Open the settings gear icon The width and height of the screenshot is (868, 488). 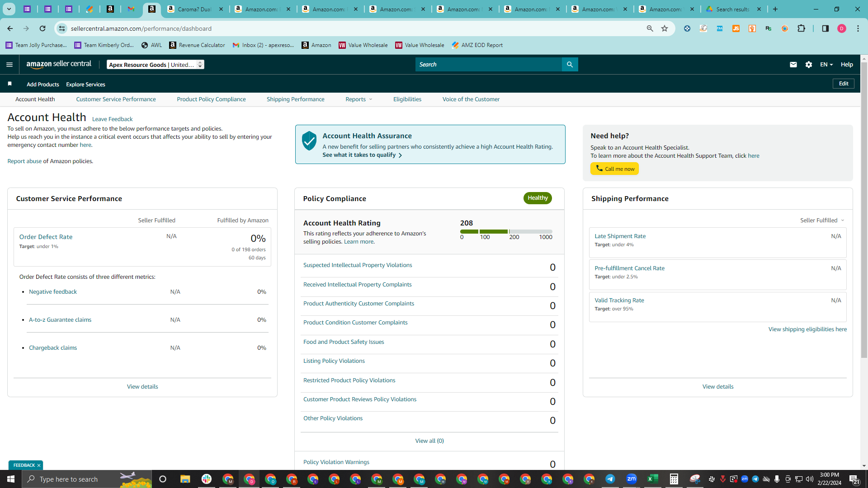tap(809, 65)
